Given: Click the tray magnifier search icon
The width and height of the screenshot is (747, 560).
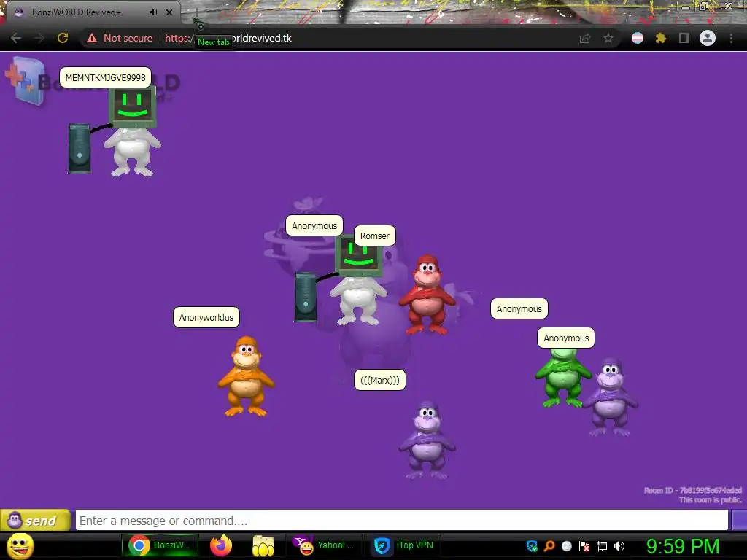Looking at the screenshot, I should point(549,546).
